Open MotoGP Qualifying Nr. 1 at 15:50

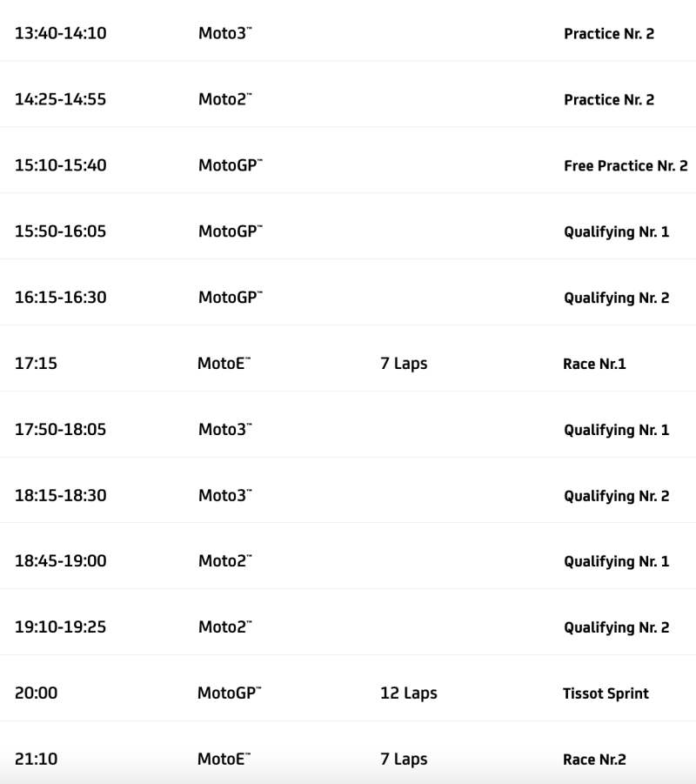coord(616,231)
